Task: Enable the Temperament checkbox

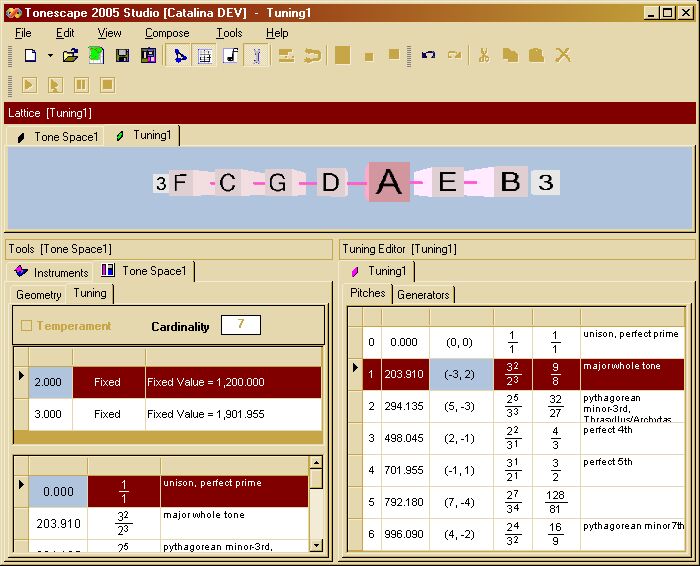Action: pos(26,325)
